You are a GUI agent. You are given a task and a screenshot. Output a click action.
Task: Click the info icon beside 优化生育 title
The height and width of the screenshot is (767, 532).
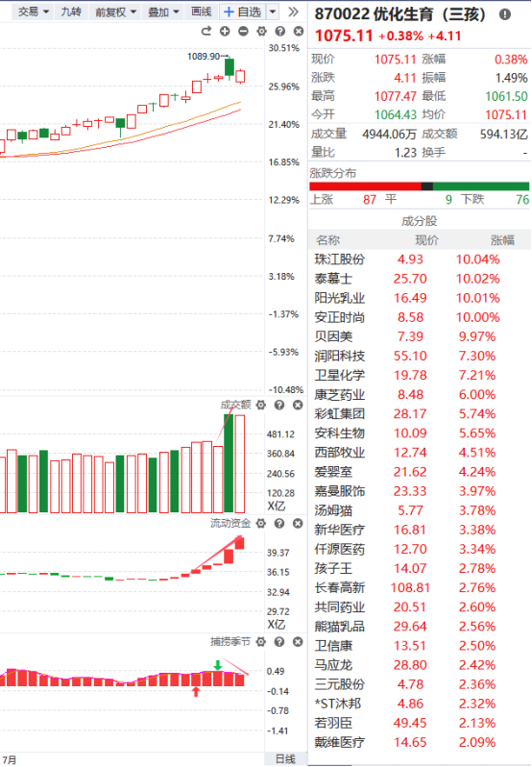[x=505, y=14]
